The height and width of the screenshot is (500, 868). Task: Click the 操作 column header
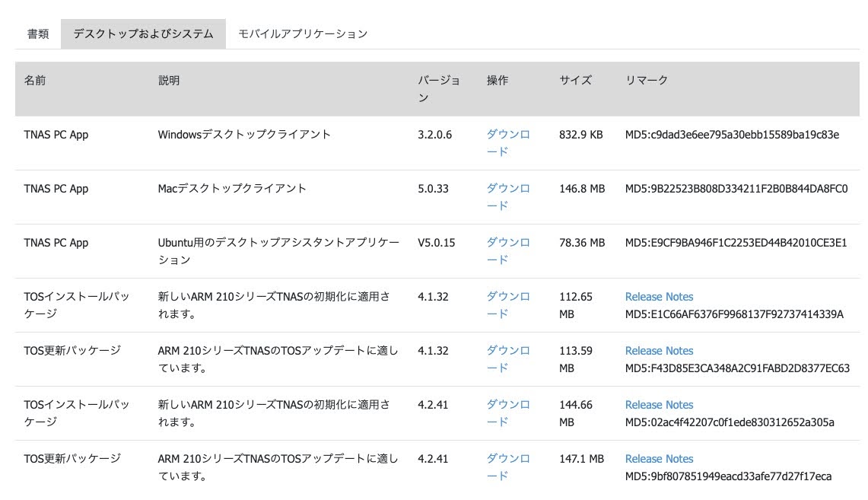pyautogui.click(x=497, y=80)
